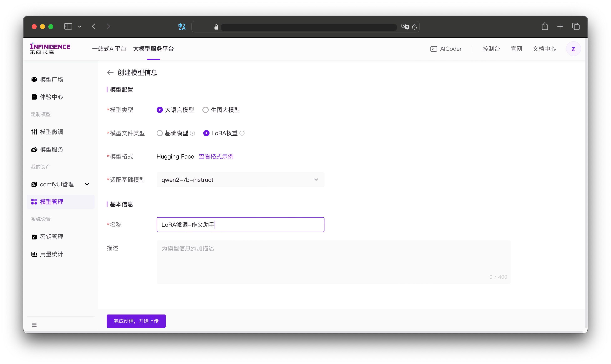611x364 pixels.
Task: Go to 控制台
Action: [x=491, y=49]
